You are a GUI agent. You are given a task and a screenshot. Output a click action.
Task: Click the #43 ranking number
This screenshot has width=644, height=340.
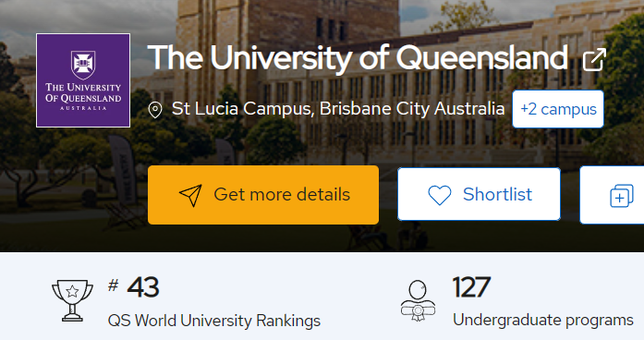click(x=143, y=287)
